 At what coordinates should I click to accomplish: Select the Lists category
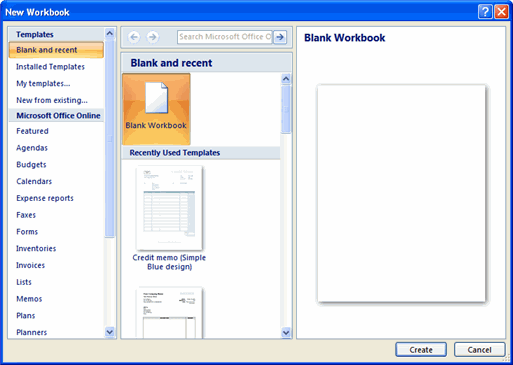[x=24, y=282]
